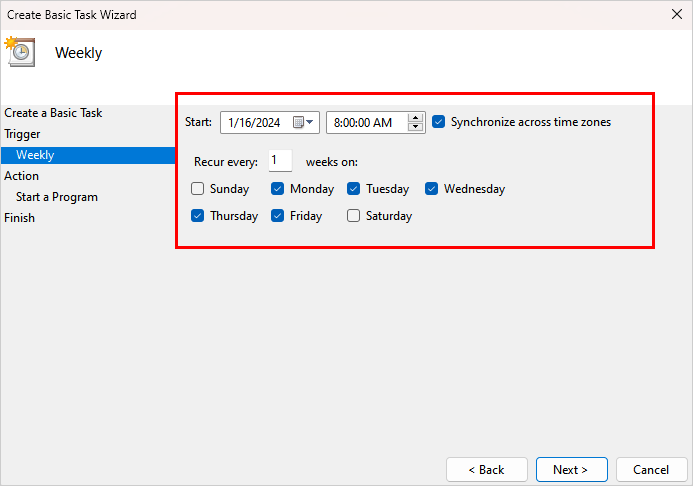
Task: Uncheck the Monday checkbox
Action: (x=278, y=189)
